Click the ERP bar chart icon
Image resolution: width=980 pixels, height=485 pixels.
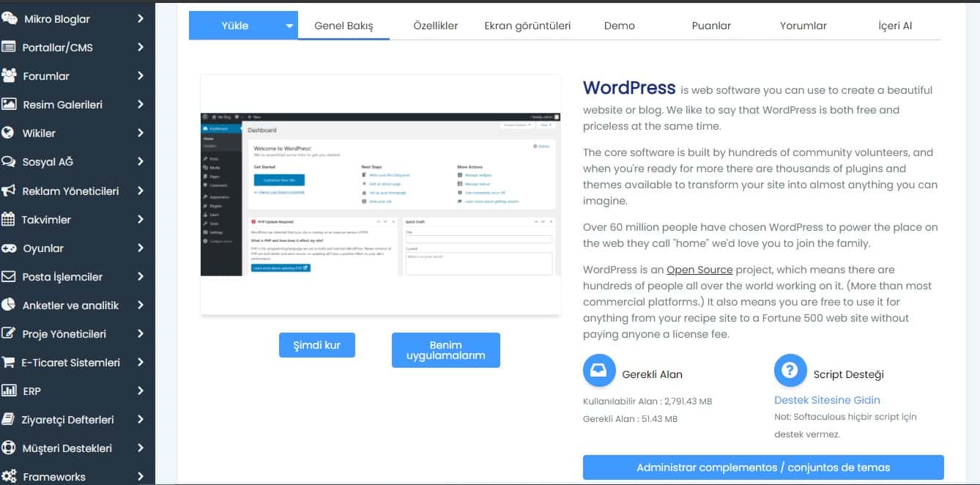(x=9, y=391)
